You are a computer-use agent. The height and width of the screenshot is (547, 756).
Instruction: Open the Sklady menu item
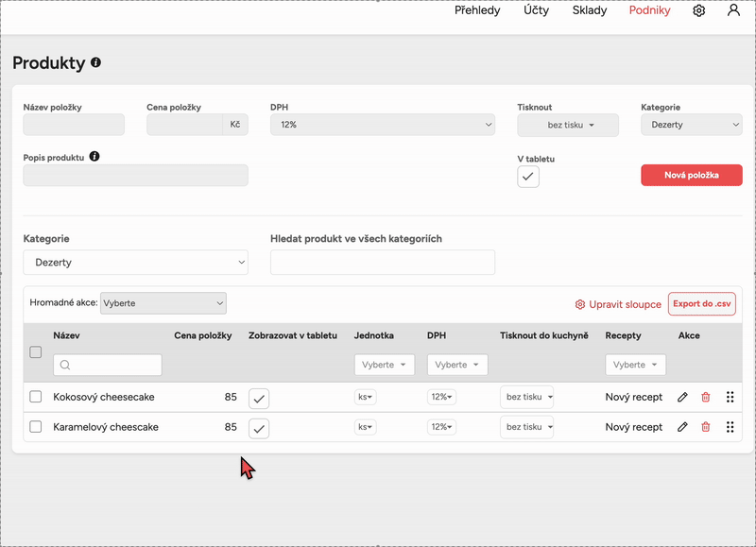pyautogui.click(x=590, y=10)
